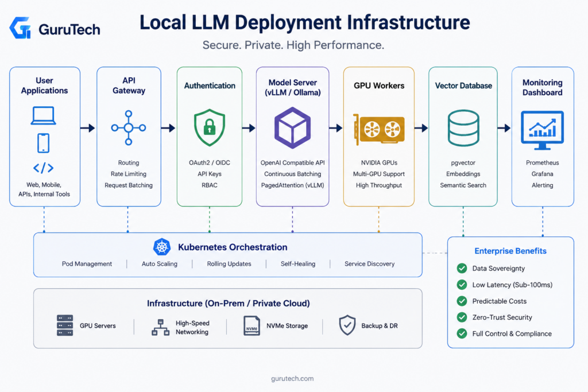This screenshot has width=588, height=392.
Task: Click the "Request Batching" item
Action: 129,185
